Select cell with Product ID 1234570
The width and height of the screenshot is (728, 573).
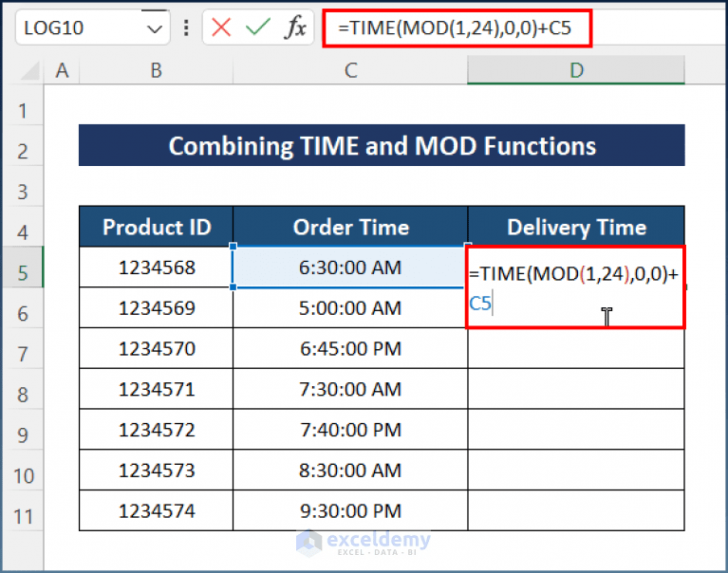157,348
